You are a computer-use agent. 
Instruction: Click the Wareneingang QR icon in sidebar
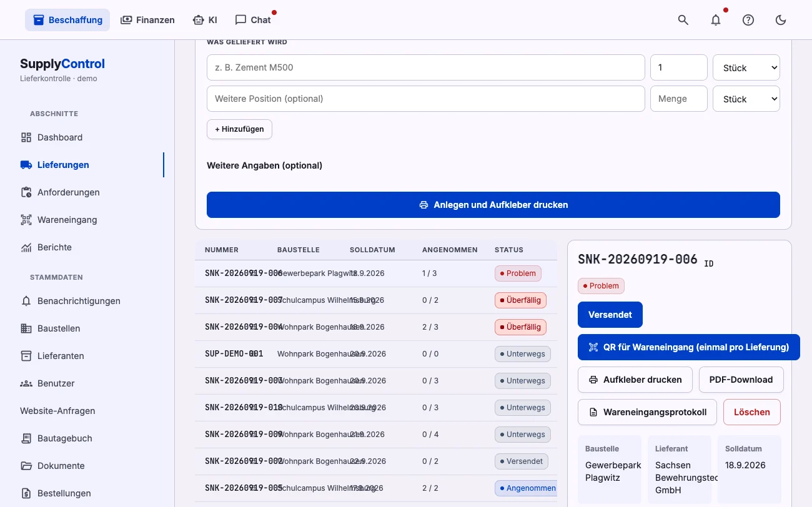click(x=26, y=220)
